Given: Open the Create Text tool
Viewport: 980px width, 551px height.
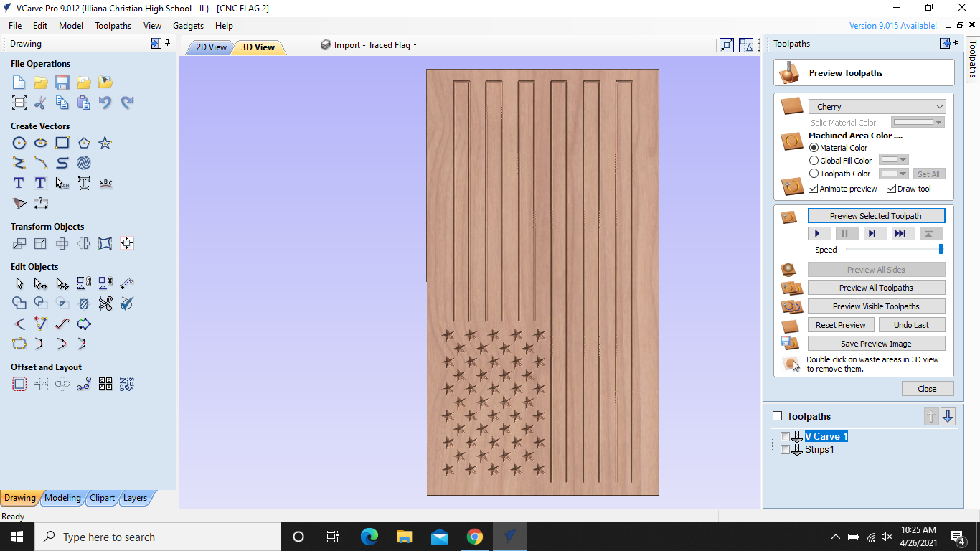Looking at the screenshot, I should coord(19,183).
